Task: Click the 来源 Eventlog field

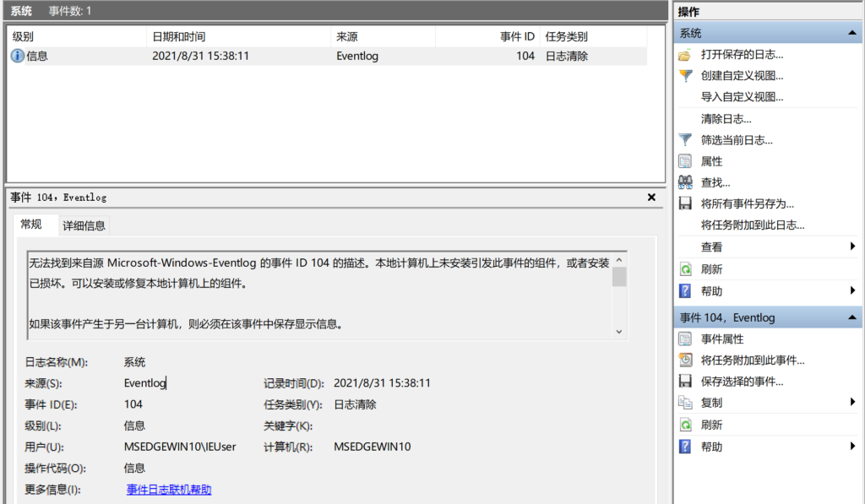Action: click(145, 383)
